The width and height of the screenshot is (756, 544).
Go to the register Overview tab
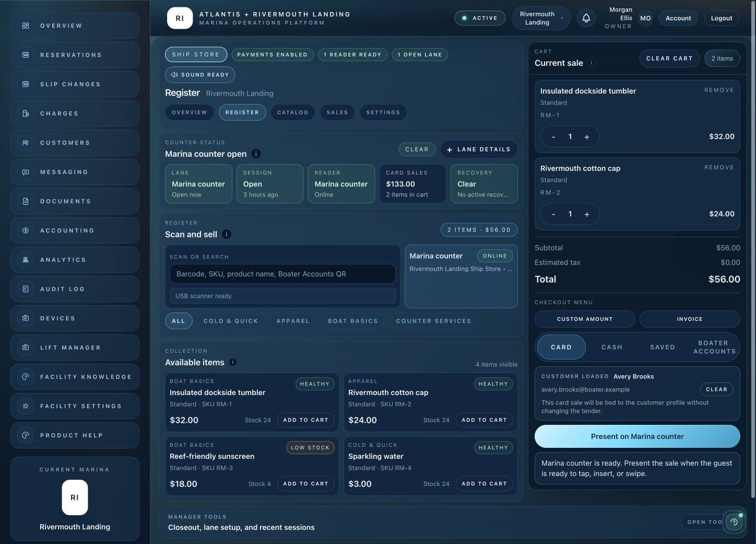pos(190,112)
